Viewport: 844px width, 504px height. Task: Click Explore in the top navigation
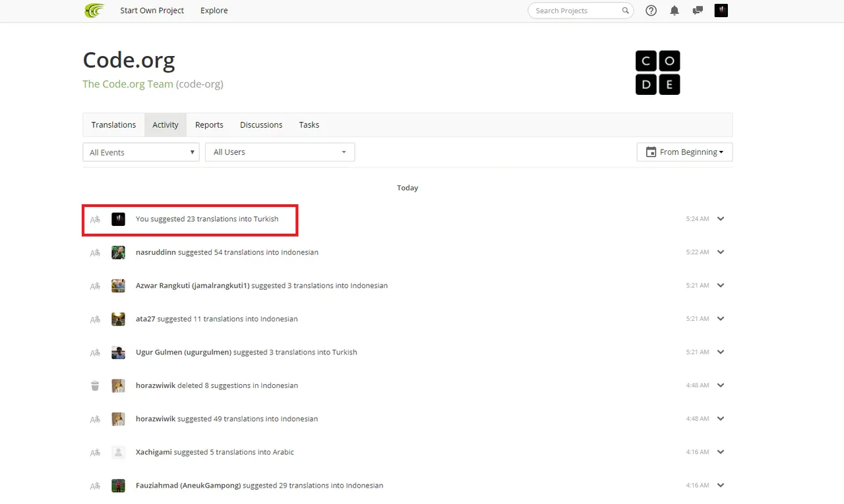coord(214,11)
